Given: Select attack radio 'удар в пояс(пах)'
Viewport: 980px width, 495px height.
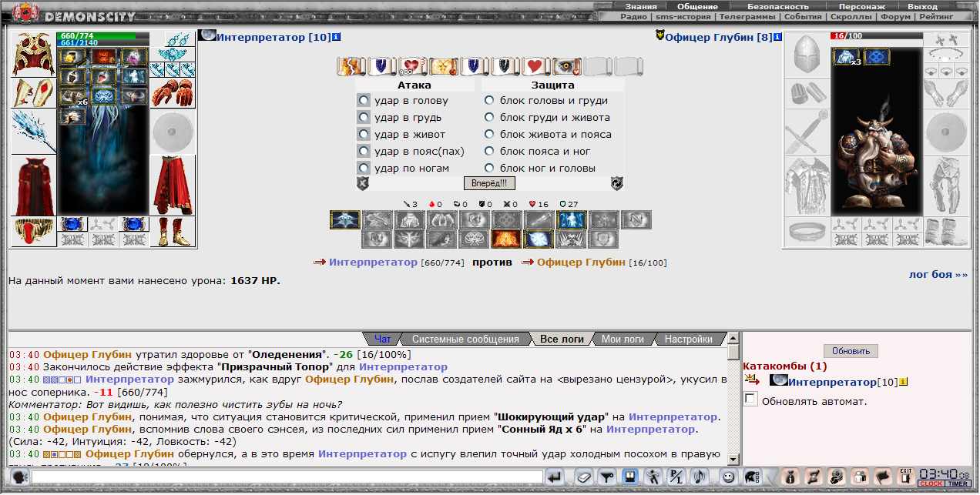Looking at the screenshot, I should (364, 152).
